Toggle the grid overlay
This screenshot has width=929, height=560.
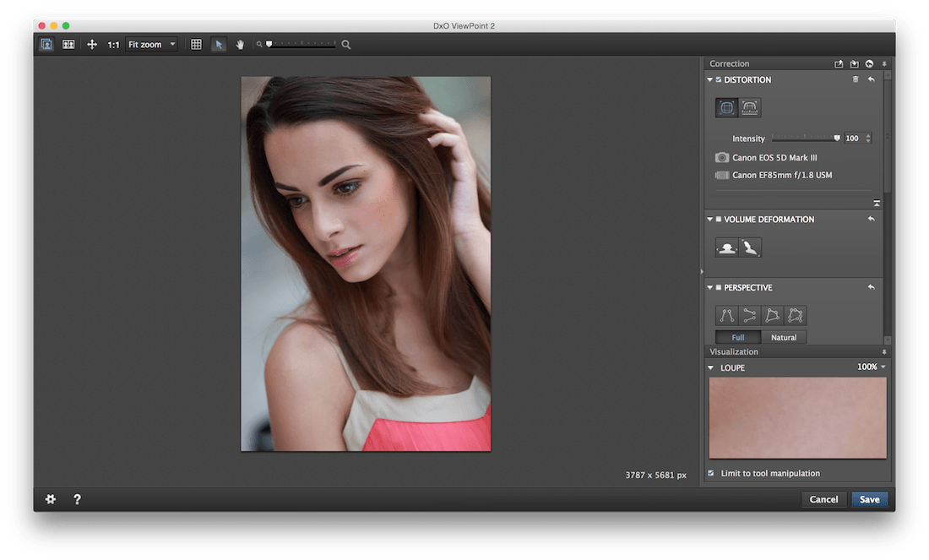point(196,45)
